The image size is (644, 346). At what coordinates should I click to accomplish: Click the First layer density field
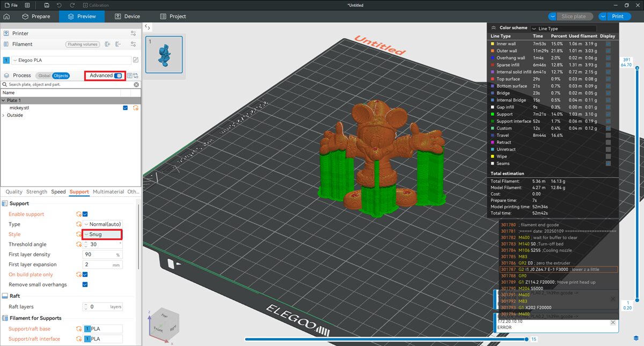pyautogui.click(x=103, y=254)
